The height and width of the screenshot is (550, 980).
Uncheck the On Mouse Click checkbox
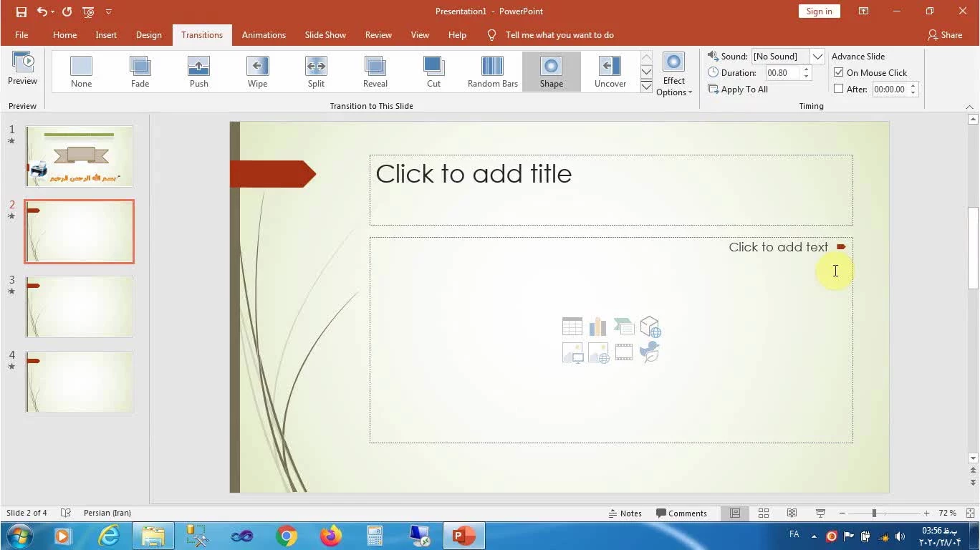[839, 72]
